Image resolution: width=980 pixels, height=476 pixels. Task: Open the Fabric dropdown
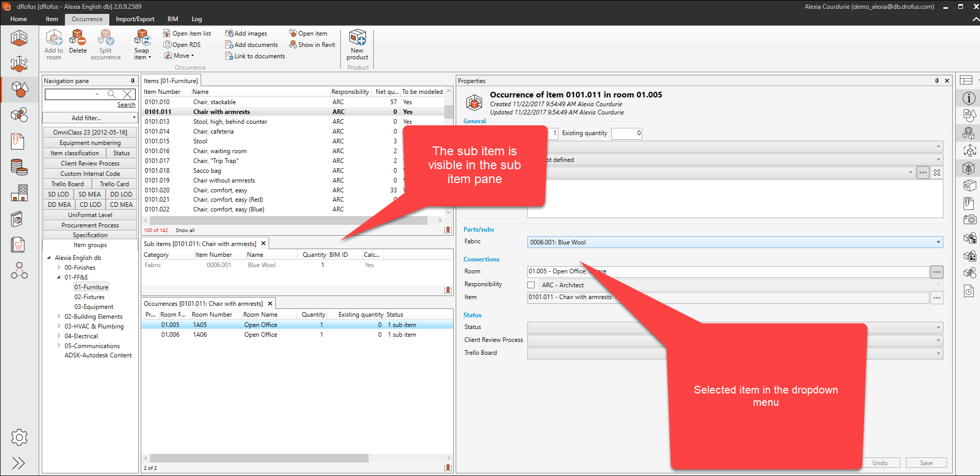click(x=938, y=242)
